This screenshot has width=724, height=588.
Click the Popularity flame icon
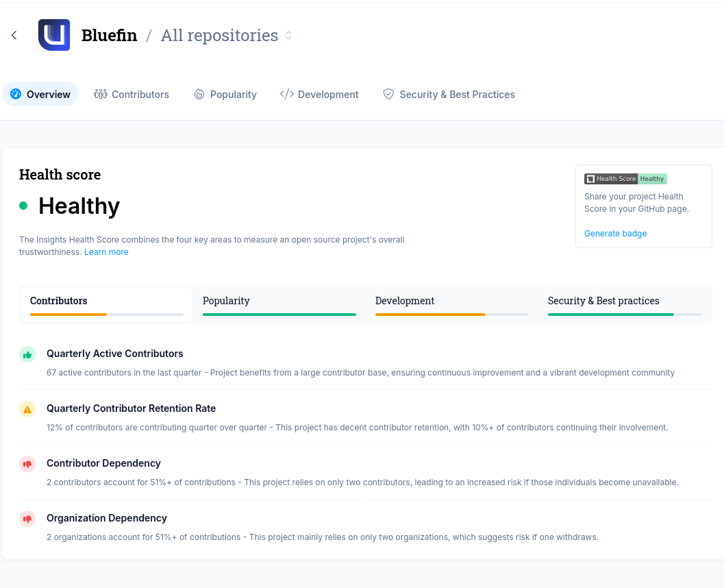tap(199, 94)
